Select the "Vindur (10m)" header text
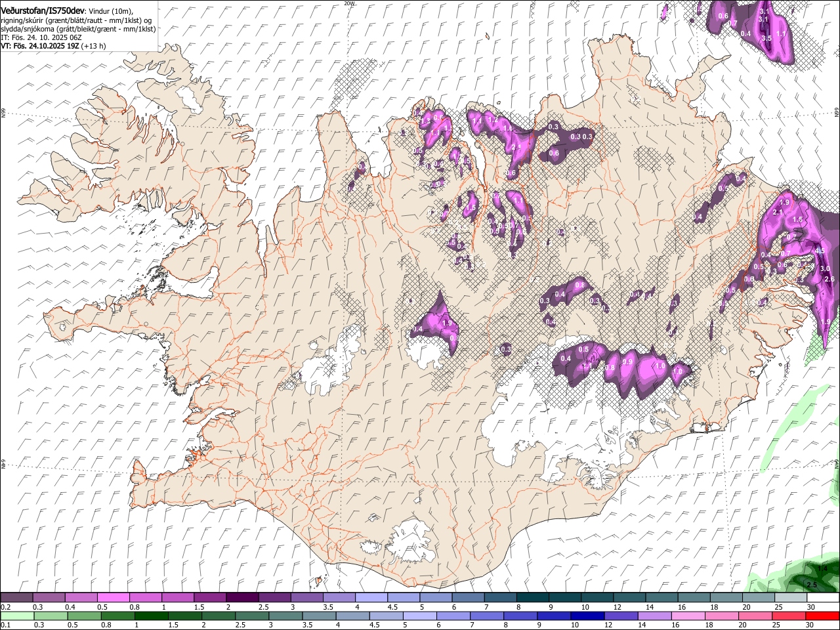This screenshot has width=840, height=630. tap(111, 11)
